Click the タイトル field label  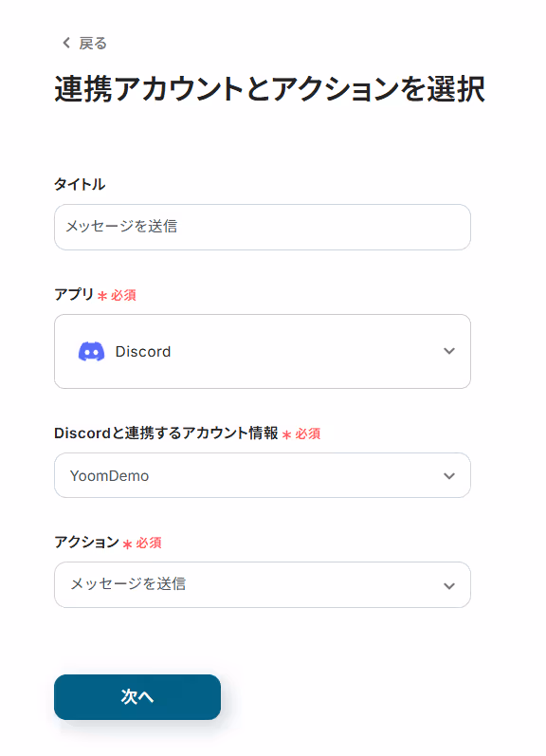(80, 184)
